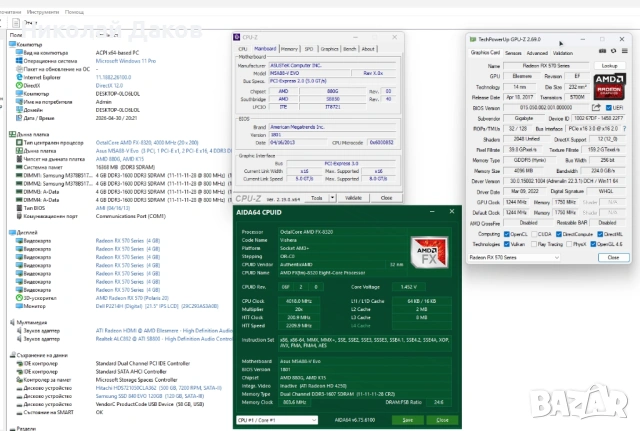Open the GPU-Z hamburger menu icon
Image resolution: width=640 pixels, height=431 pixels.
[624, 51]
